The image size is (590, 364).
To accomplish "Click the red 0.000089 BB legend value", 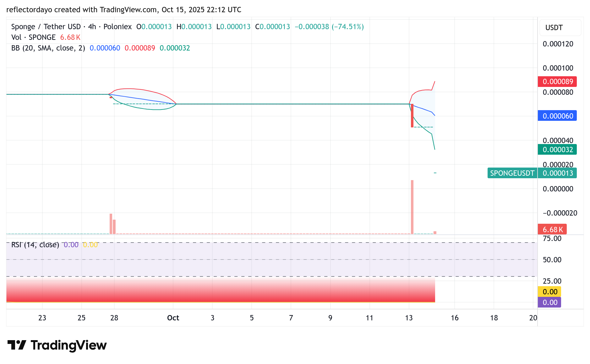I will click(140, 48).
